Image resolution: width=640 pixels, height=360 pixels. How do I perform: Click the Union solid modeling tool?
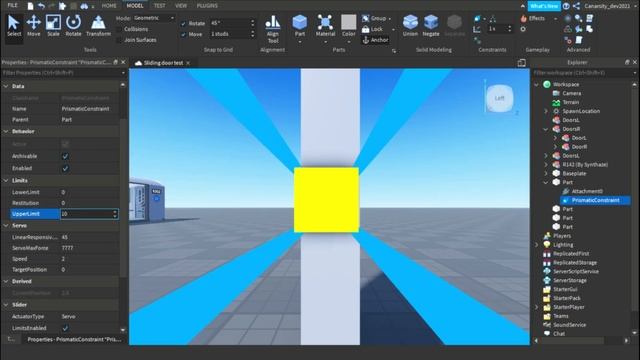tap(410, 26)
